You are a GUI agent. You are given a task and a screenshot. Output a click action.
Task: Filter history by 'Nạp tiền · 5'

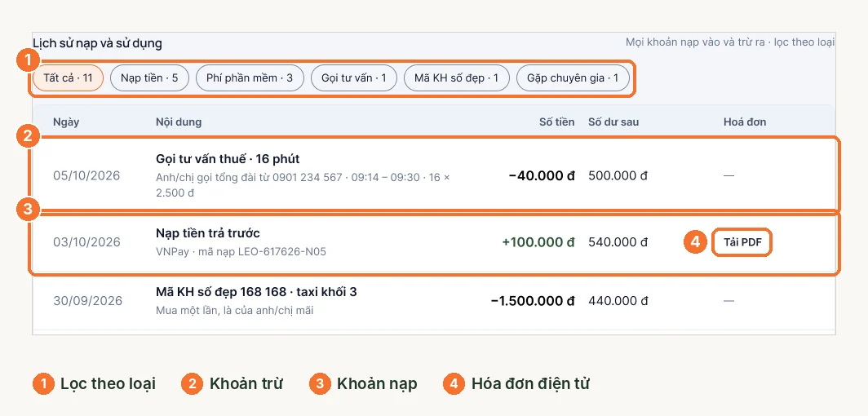tap(149, 78)
